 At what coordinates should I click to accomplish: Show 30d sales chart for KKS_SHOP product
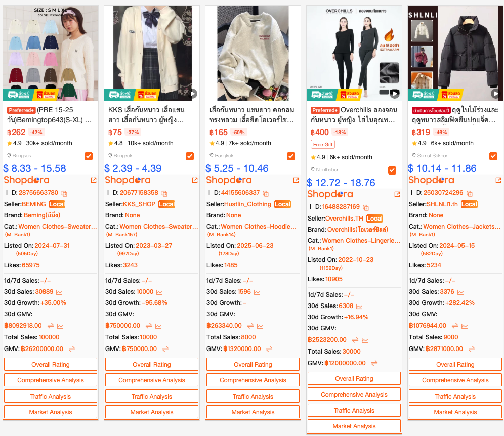pos(159,292)
